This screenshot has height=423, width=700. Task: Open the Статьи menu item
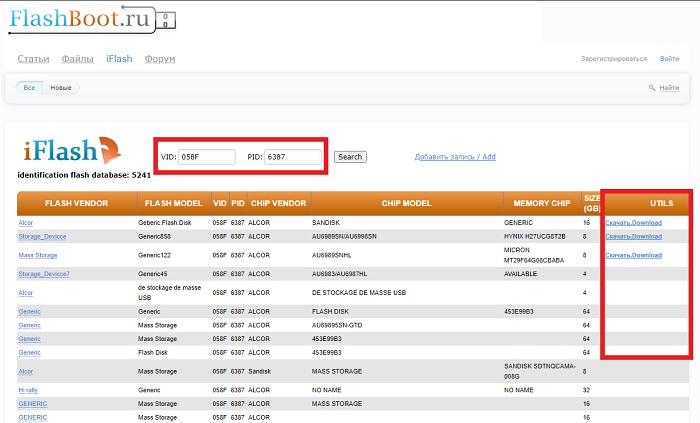pos(33,59)
